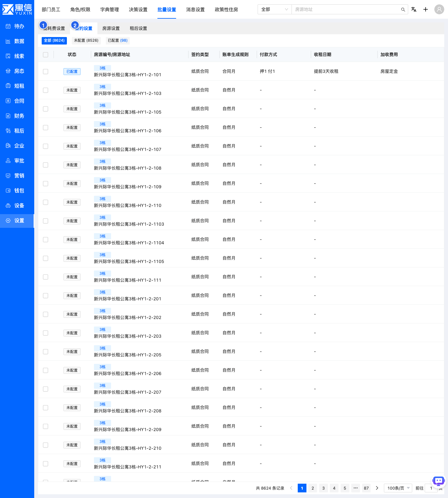The height and width of the screenshot is (498, 448).
Task: Tick the checkbox for HY1-2-106
Action: (x=45, y=128)
